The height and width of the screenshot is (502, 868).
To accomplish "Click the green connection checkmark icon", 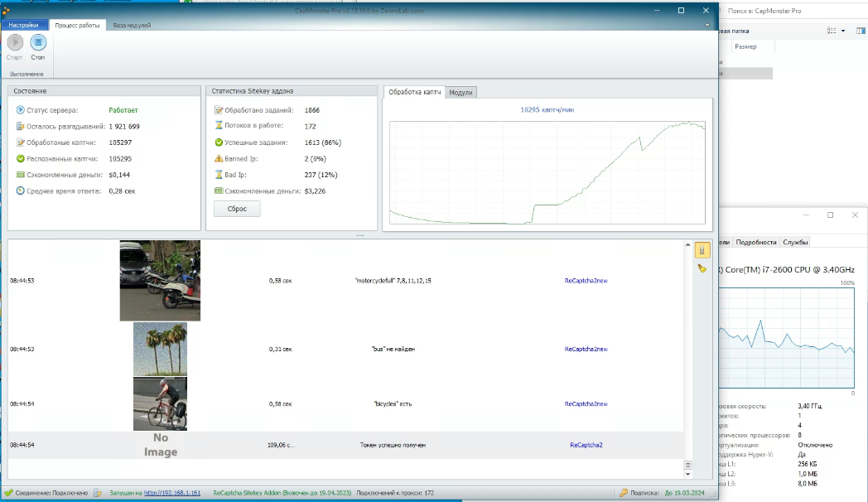I will [x=8, y=493].
